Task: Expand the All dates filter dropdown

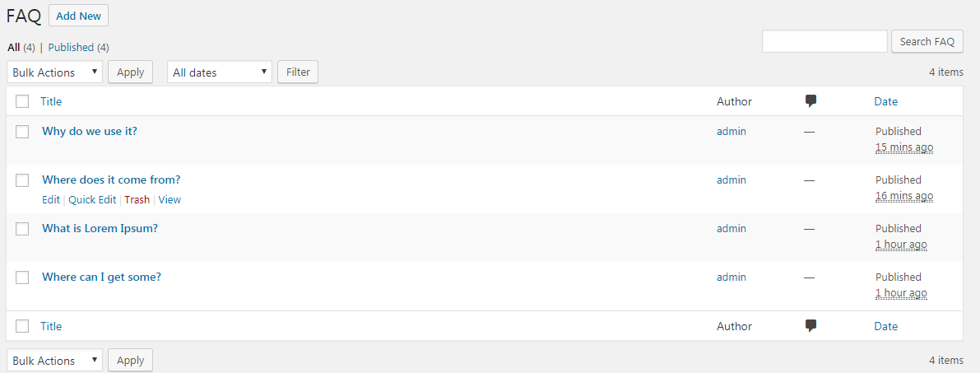Action: tap(220, 72)
